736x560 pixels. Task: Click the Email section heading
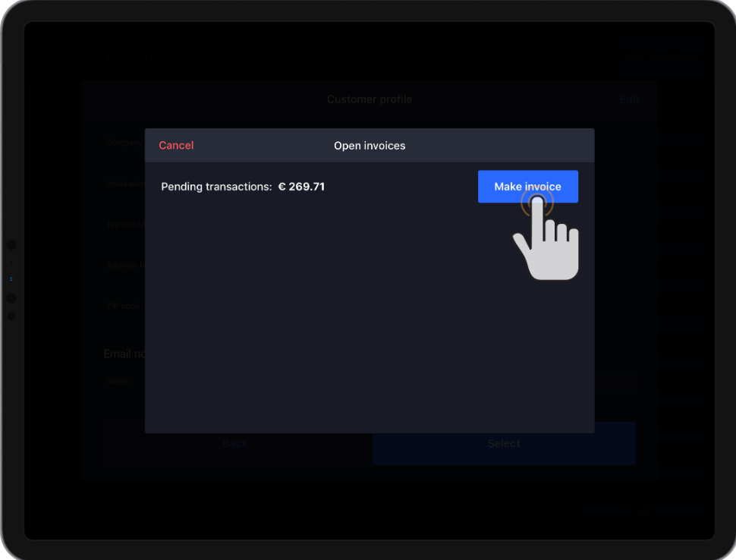(123, 354)
